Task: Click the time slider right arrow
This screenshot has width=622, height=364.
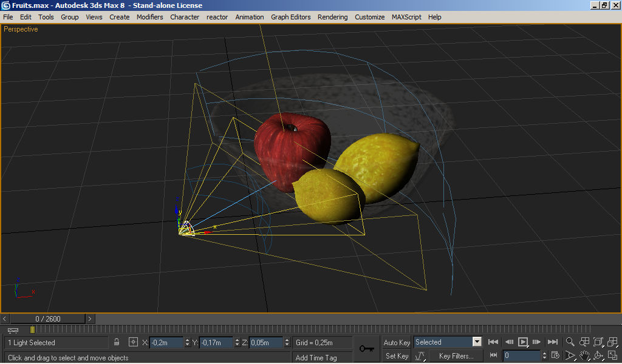Action: (90, 318)
